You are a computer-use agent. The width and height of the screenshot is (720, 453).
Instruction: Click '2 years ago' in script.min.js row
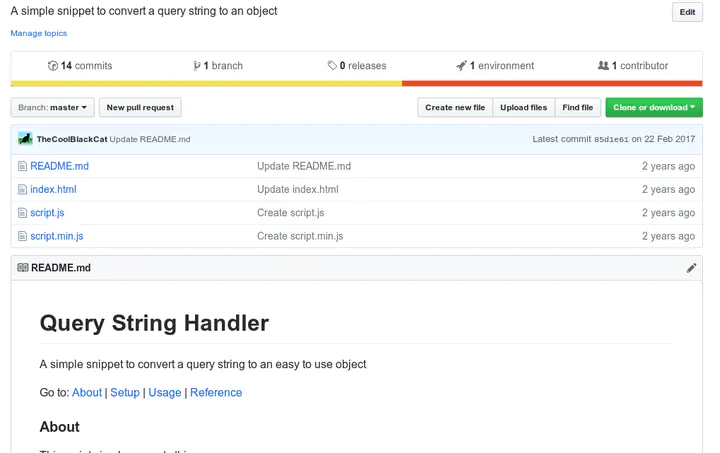(x=668, y=236)
